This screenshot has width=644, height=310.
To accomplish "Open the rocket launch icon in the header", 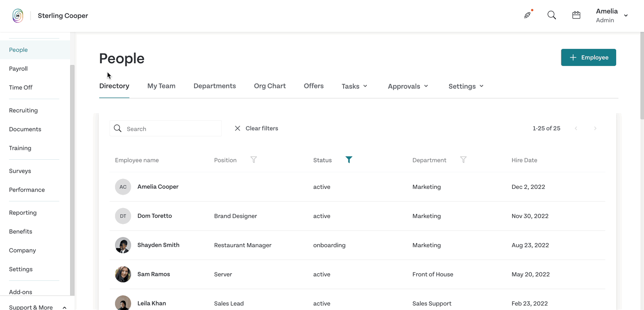I will [528, 15].
